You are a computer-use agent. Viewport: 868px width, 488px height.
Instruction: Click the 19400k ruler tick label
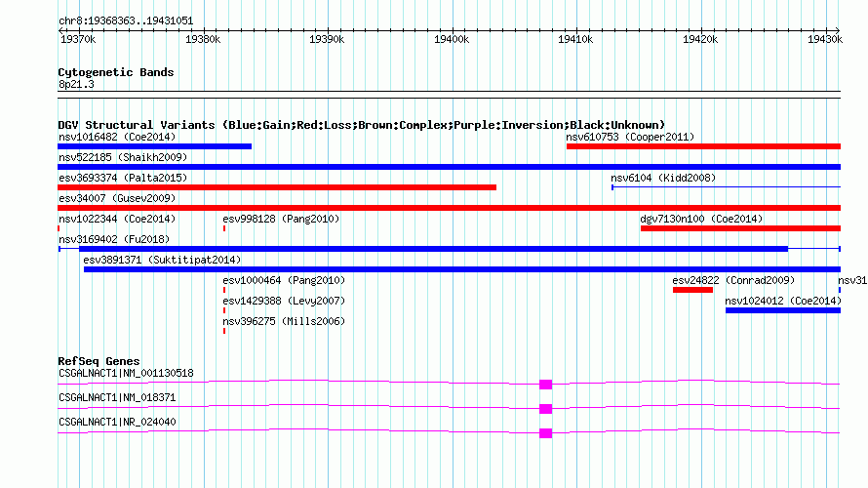pyautogui.click(x=452, y=39)
